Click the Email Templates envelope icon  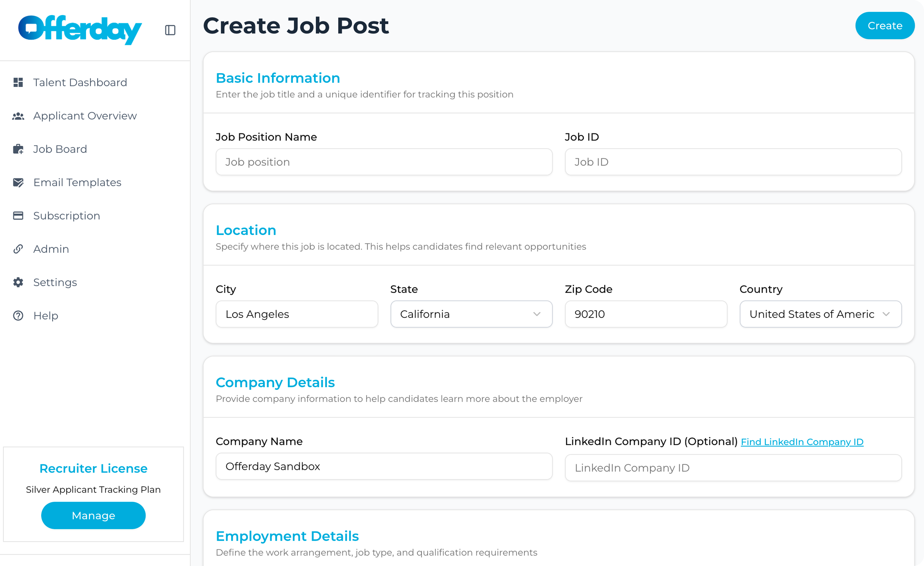pyautogui.click(x=18, y=182)
